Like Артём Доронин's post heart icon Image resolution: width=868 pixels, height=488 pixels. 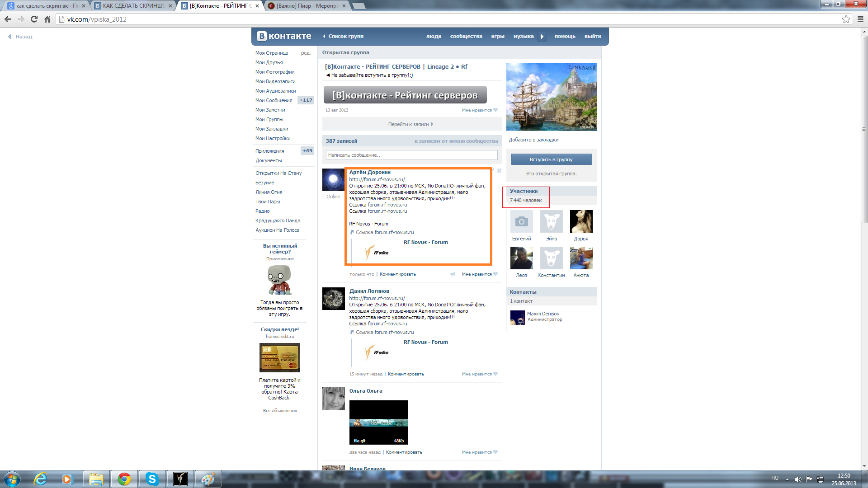(495, 274)
